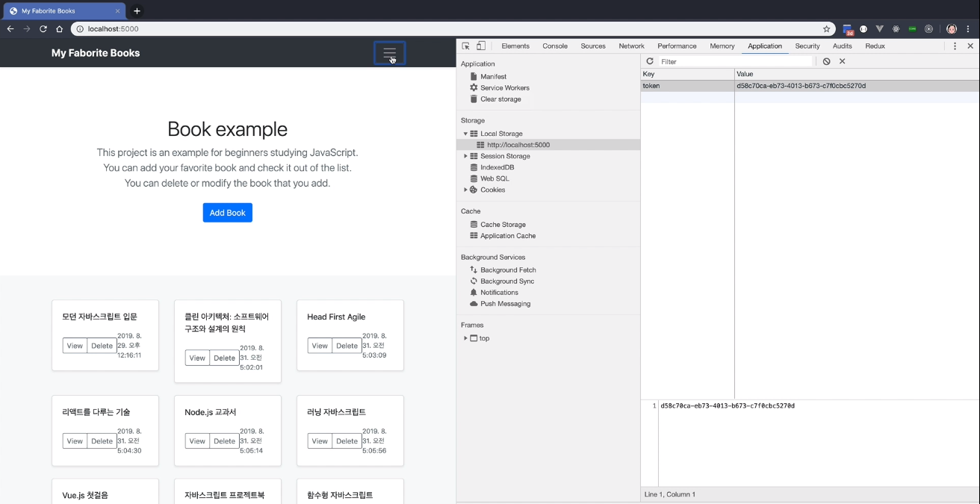
Task: View the Node.js 교과서 book
Action: click(197, 441)
